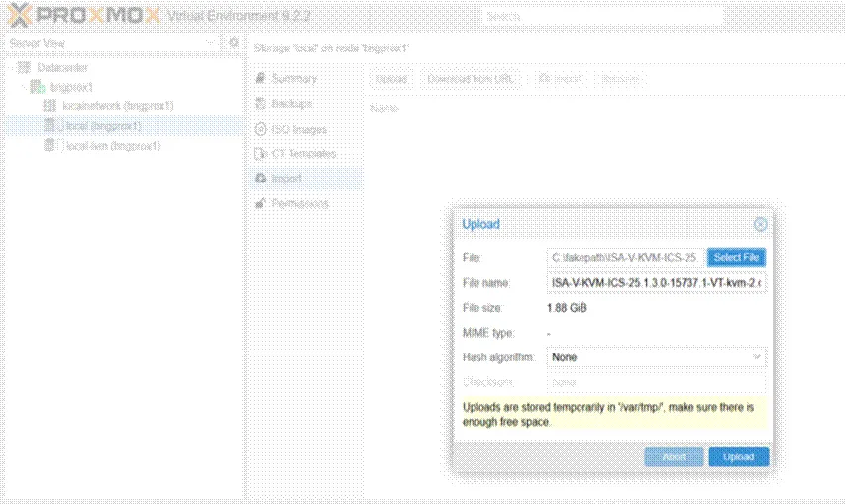This screenshot has height=504, width=845.
Task: Click the Datacenter icon in the tree
Action: [24, 68]
